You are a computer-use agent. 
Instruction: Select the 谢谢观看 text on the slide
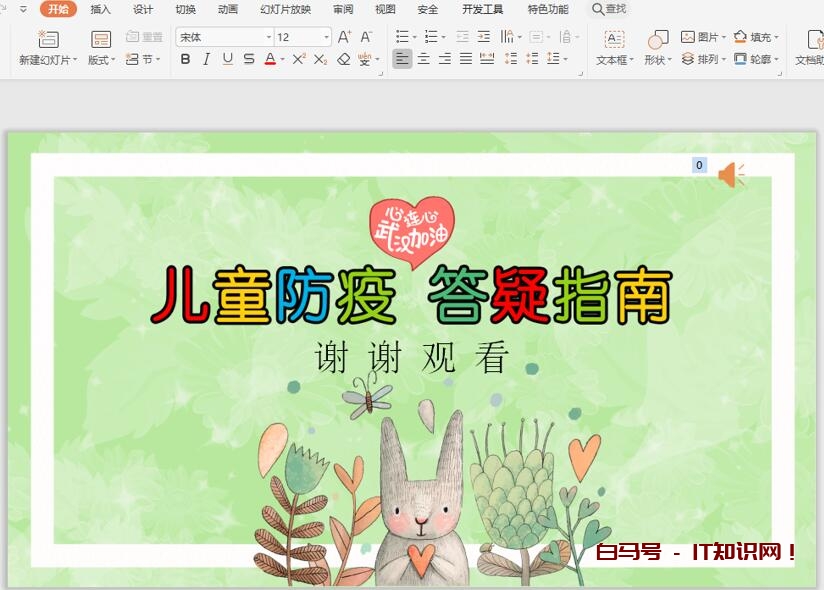point(412,357)
